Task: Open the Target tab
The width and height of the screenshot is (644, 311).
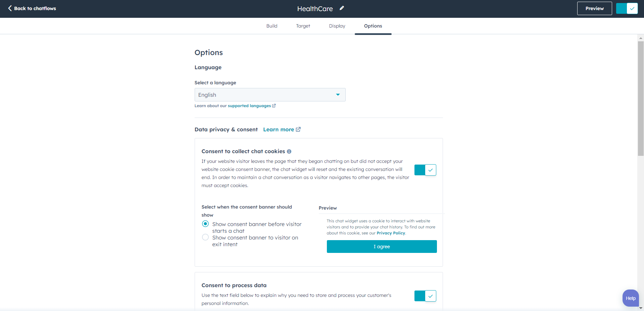Action: (303, 26)
